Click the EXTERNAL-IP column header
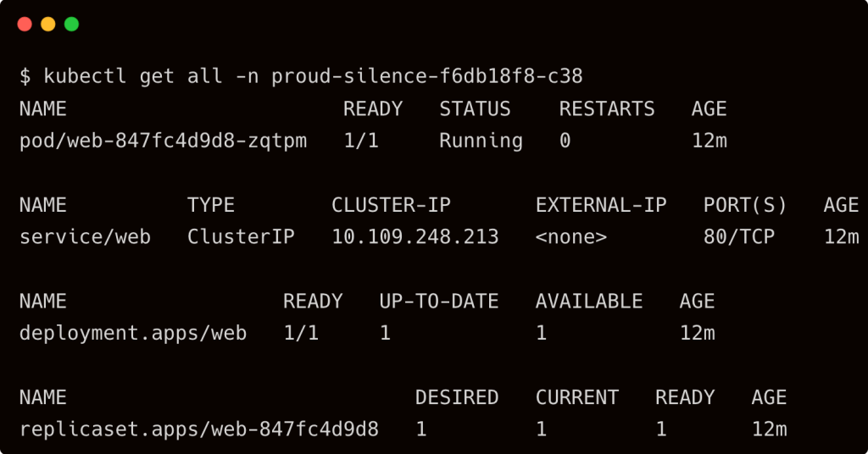This screenshot has width=868, height=454. coord(601,205)
